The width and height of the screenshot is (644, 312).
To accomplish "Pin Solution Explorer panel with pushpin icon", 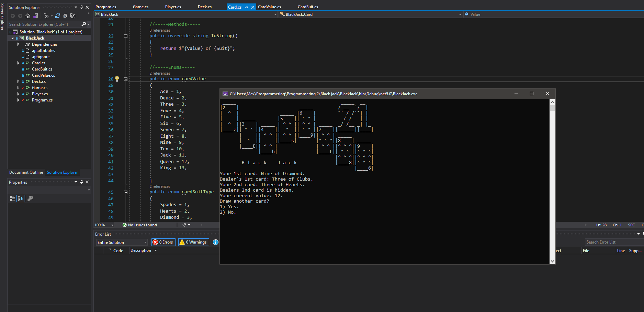I will (x=81, y=7).
